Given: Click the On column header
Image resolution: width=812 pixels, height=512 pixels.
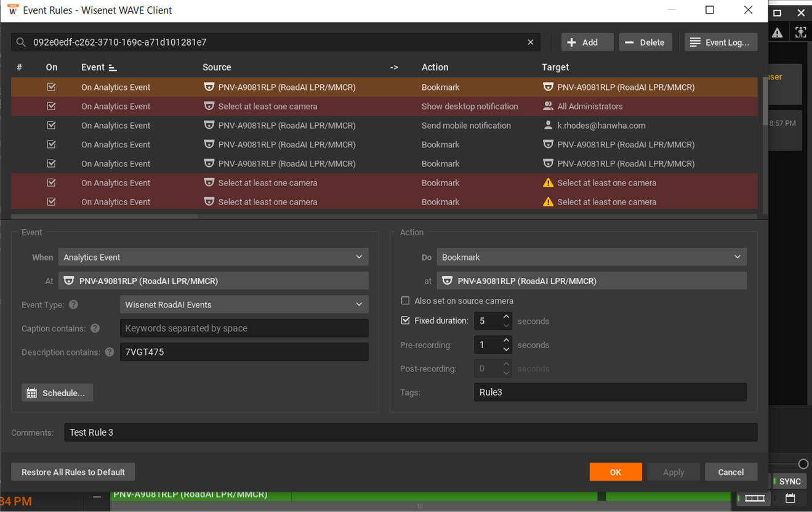Looking at the screenshot, I should point(52,67).
